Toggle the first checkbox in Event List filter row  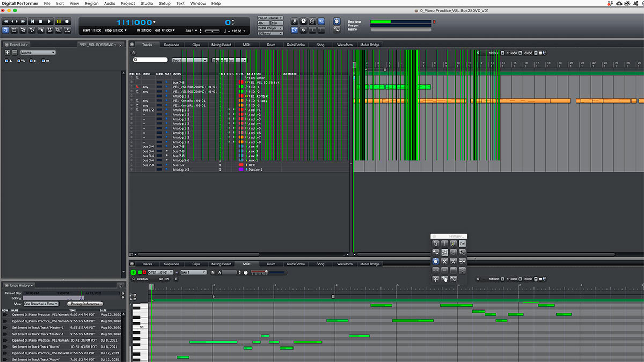point(6,61)
